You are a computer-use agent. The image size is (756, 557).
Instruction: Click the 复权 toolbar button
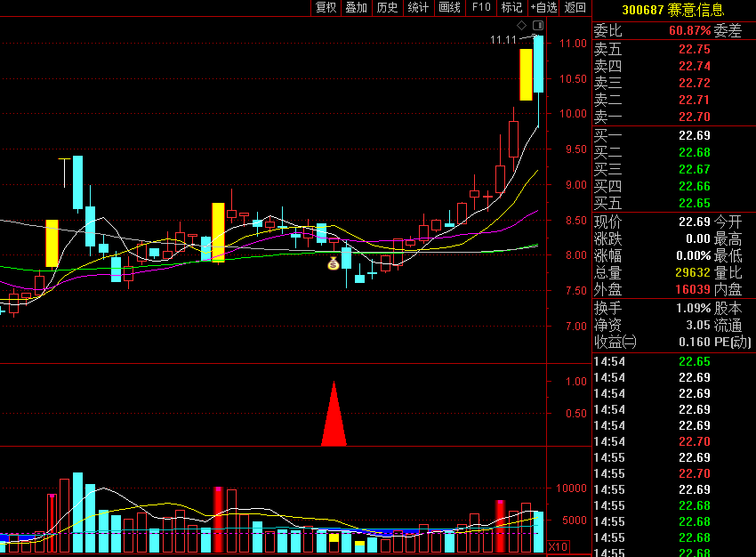coord(326,8)
